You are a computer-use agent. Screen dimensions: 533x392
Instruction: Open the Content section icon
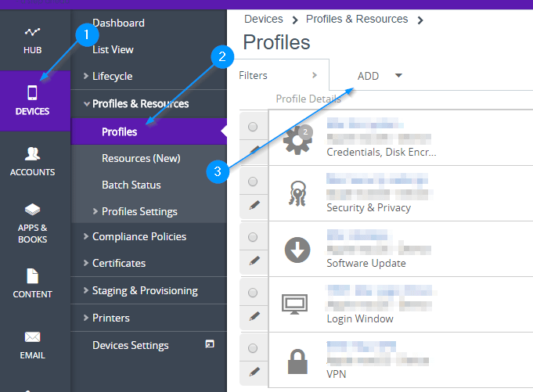(x=32, y=284)
